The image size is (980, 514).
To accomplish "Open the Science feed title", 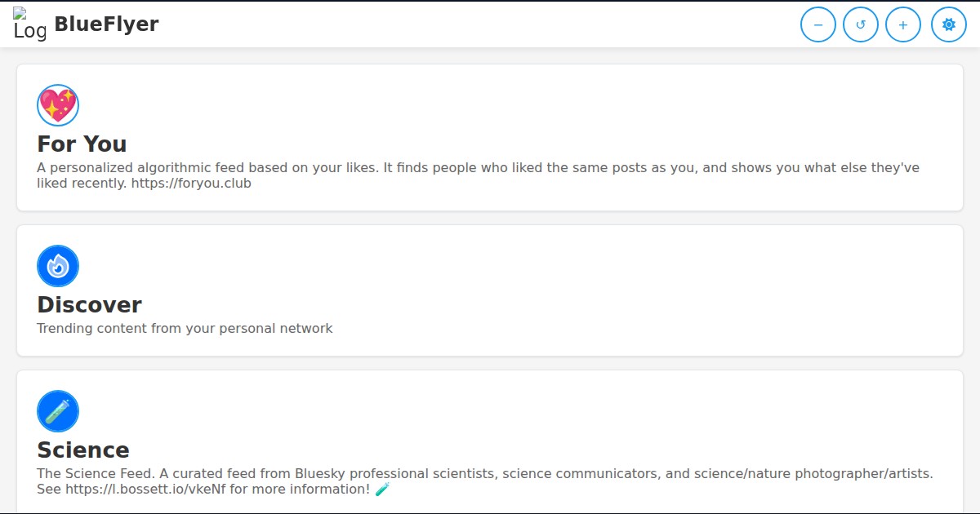I will 83,450.
